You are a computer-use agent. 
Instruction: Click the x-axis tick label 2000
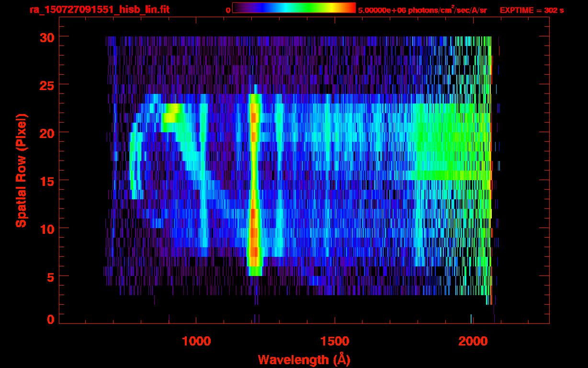coord(472,341)
